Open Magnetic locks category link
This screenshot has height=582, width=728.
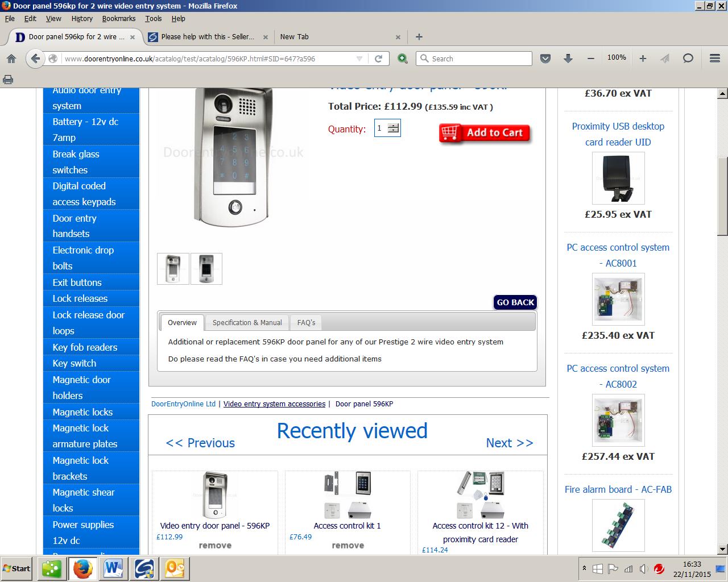coord(82,412)
